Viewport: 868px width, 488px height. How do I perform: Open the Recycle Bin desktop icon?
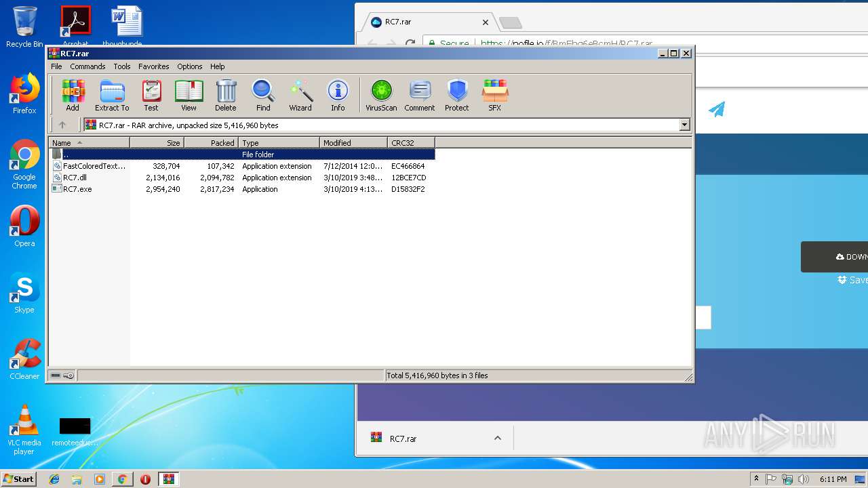(24, 27)
